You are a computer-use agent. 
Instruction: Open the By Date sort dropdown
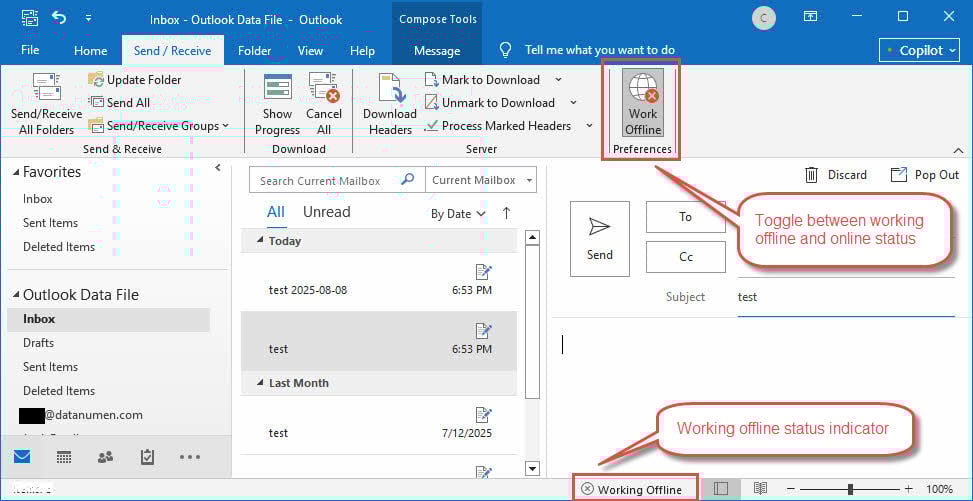[458, 214]
